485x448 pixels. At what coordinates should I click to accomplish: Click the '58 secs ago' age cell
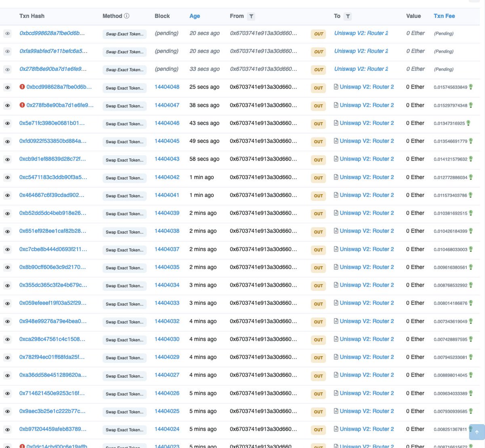coord(205,159)
